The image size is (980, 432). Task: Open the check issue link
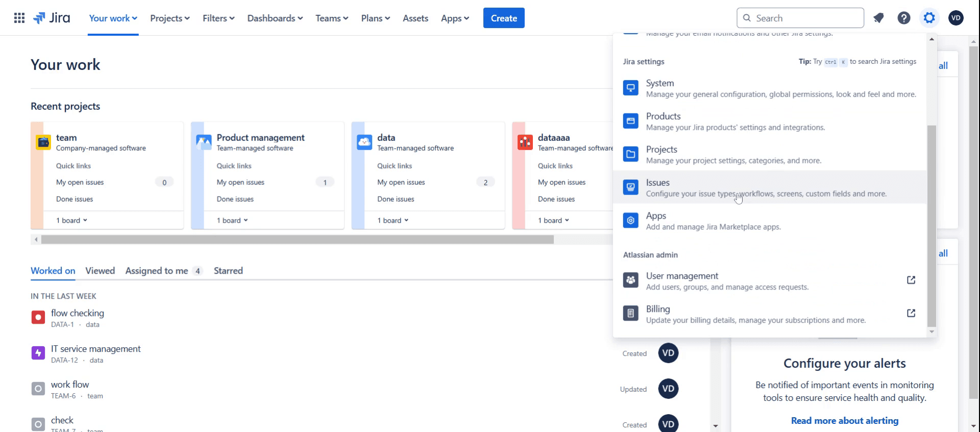click(62, 420)
